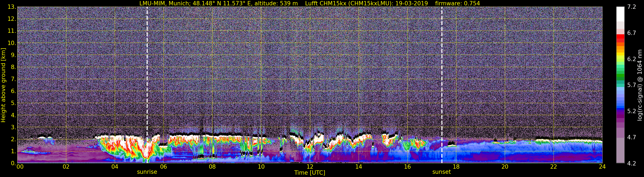Viewport: 644px width, 177px height.
Task: Click the 'sunset' label below the time axis
Action: pyautogui.click(x=442, y=172)
